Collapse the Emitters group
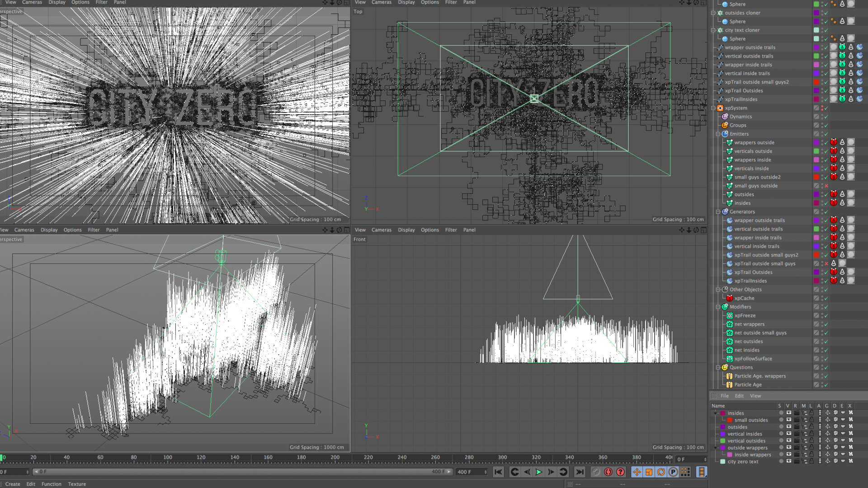 click(718, 134)
